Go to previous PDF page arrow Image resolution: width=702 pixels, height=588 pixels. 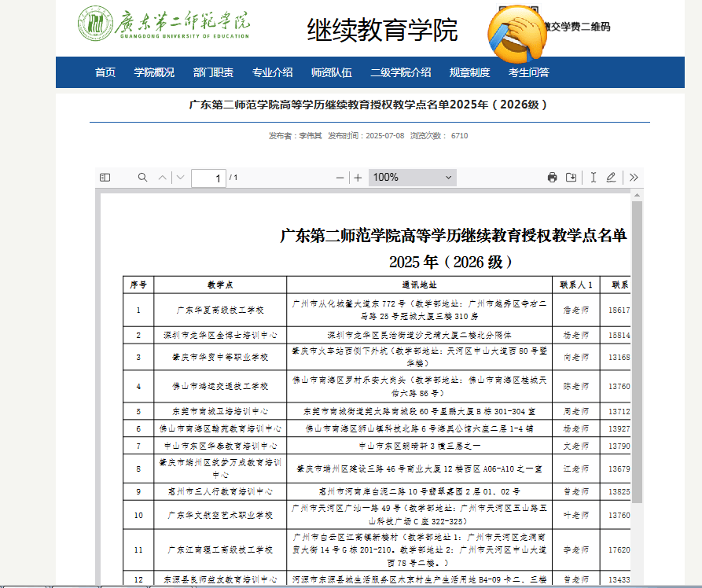click(x=163, y=178)
